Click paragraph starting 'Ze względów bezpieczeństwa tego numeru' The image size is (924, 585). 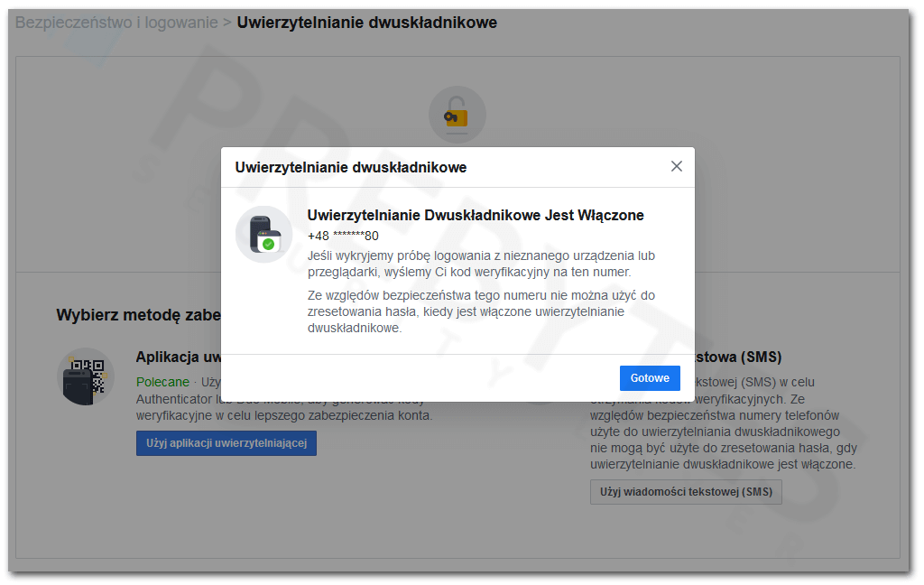tap(481, 311)
